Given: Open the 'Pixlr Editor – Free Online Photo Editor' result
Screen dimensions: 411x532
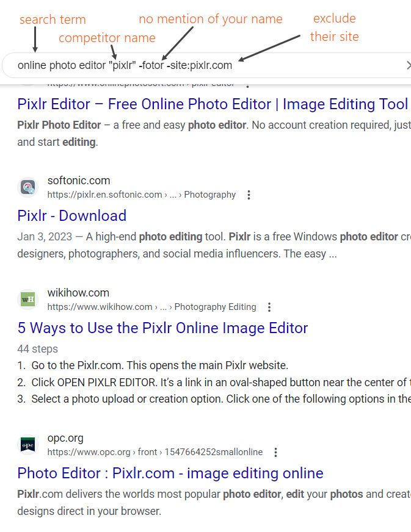Looking at the screenshot, I should coord(213,104).
